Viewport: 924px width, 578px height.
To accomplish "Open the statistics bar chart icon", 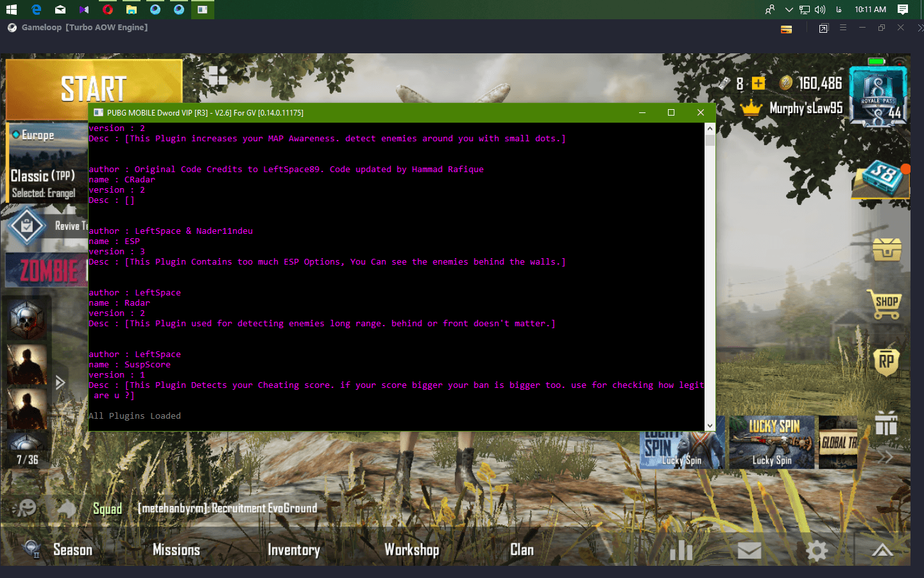I will (681, 550).
